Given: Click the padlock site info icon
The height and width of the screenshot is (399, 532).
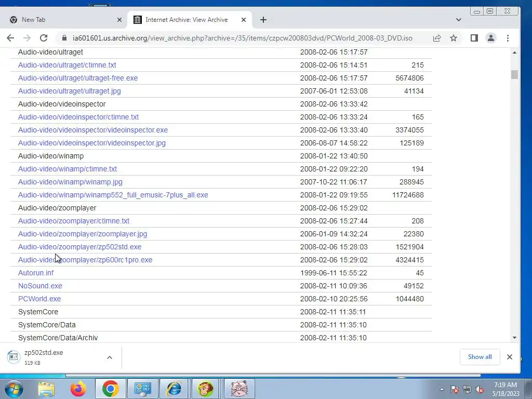Looking at the screenshot, I should [x=64, y=38].
